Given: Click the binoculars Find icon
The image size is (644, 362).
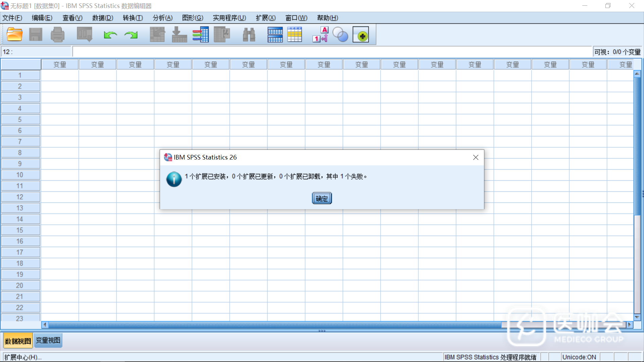Looking at the screenshot, I should (249, 35).
